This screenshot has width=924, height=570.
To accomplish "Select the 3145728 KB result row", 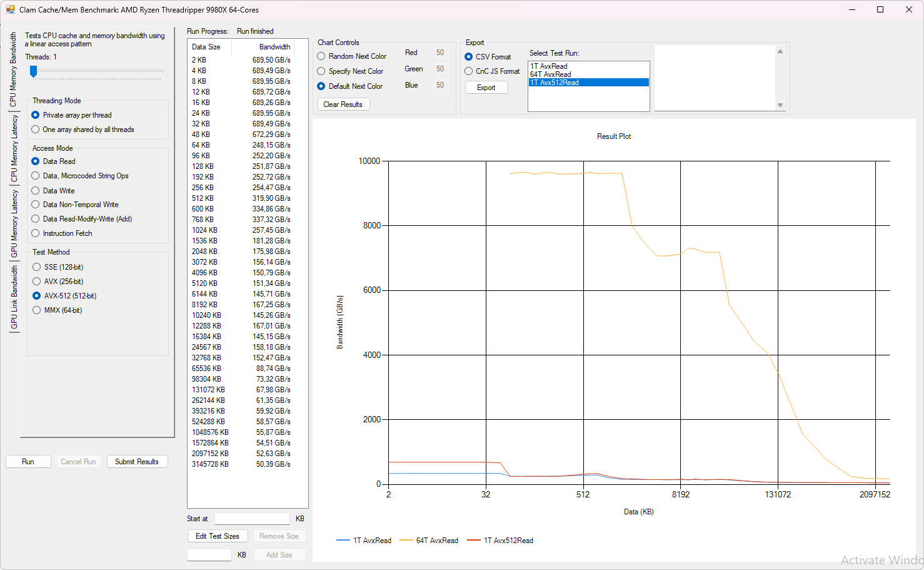I will (241, 464).
